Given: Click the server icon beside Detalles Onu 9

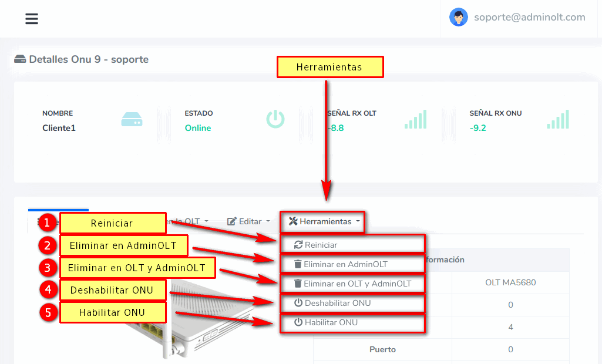Looking at the screenshot, I should pyautogui.click(x=20, y=59).
